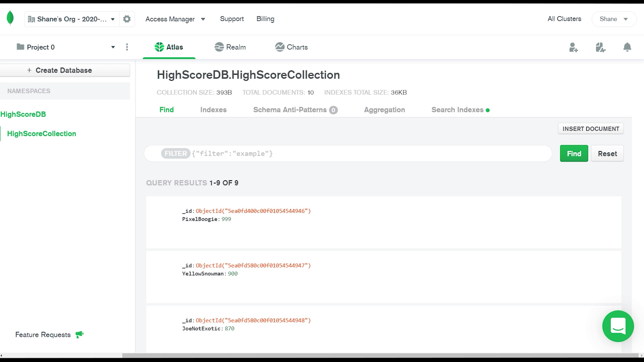Open Project 0 three-dot options menu
The height and width of the screenshot is (362, 644).
127,47
